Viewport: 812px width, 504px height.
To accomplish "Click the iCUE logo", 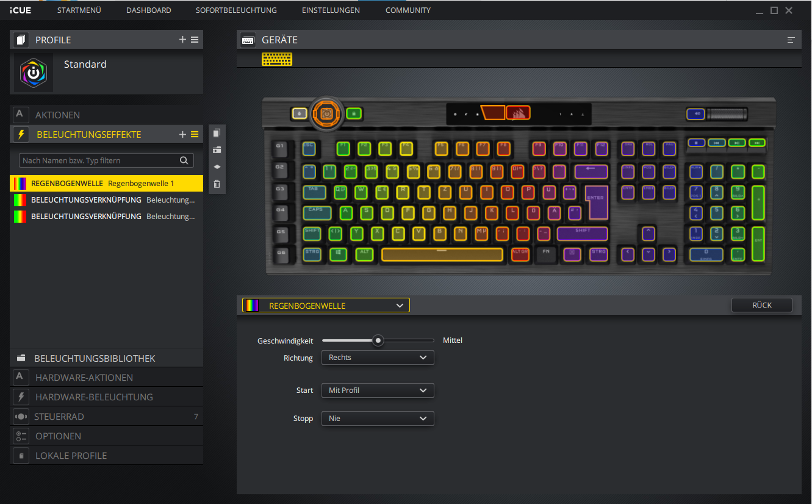I will (x=20, y=10).
